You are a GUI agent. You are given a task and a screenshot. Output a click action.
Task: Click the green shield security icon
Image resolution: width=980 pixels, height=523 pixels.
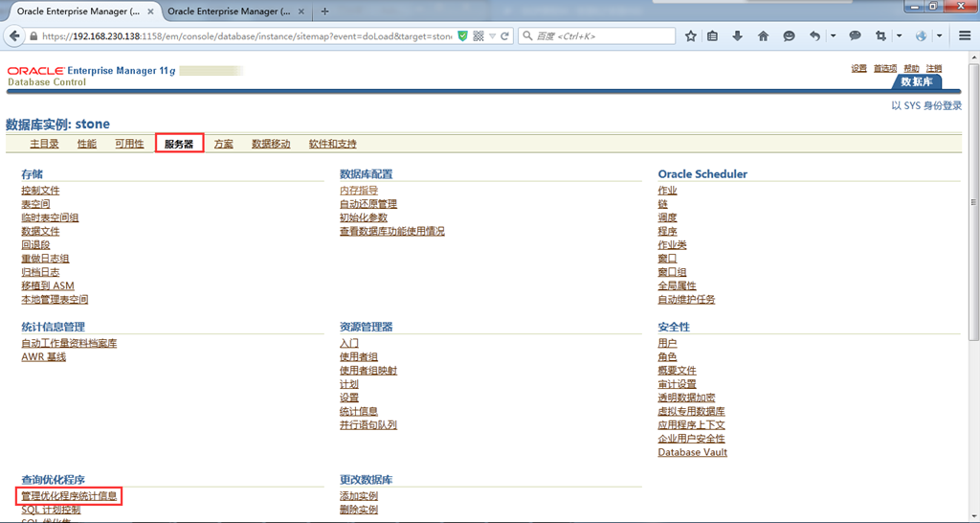point(463,36)
